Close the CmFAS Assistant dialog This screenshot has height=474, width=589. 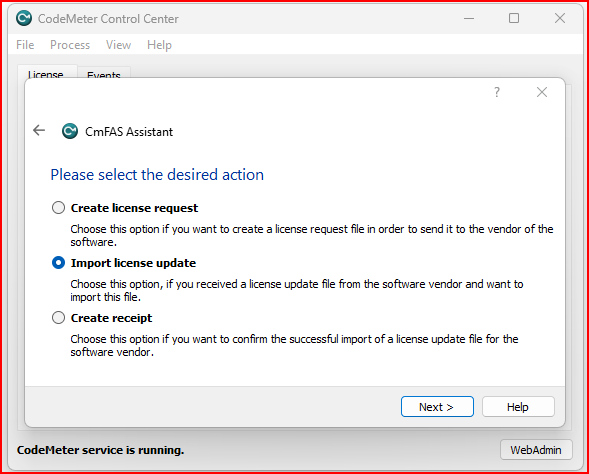[x=542, y=92]
